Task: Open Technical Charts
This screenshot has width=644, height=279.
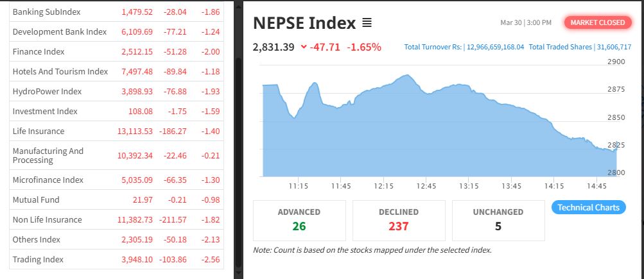Action: [588, 207]
